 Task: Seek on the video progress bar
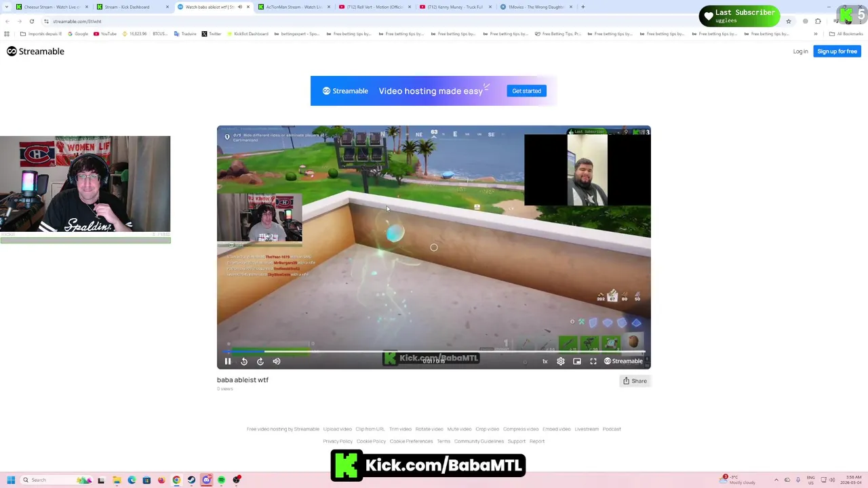(434, 352)
